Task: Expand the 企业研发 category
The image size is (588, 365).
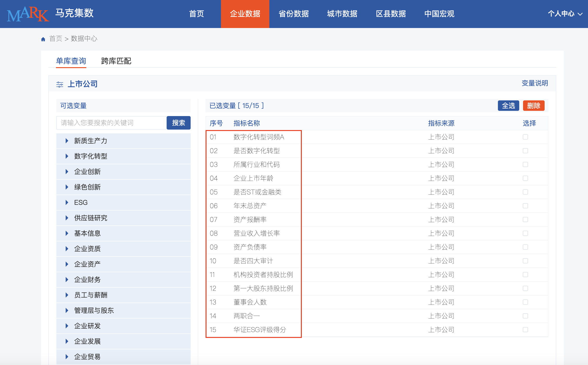Action: point(124,326)
